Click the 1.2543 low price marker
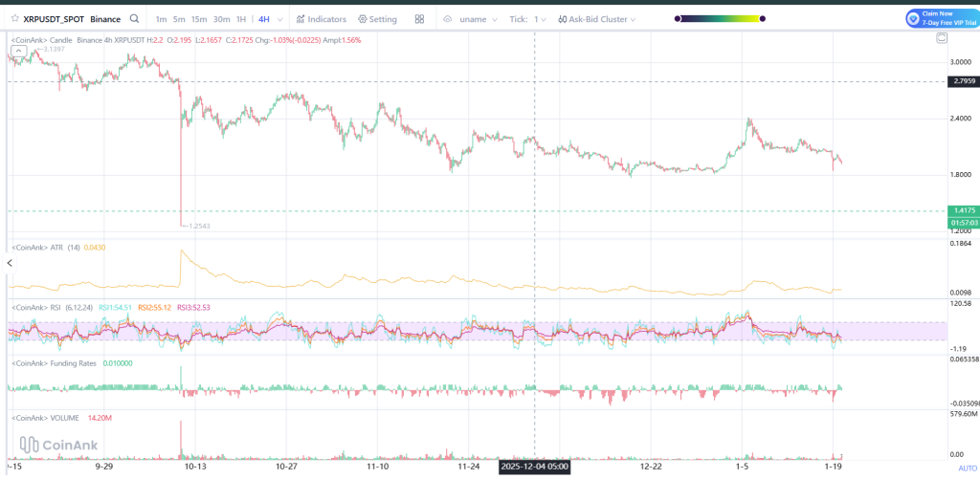This screenshot has width=980, height=479. point(196,226)
